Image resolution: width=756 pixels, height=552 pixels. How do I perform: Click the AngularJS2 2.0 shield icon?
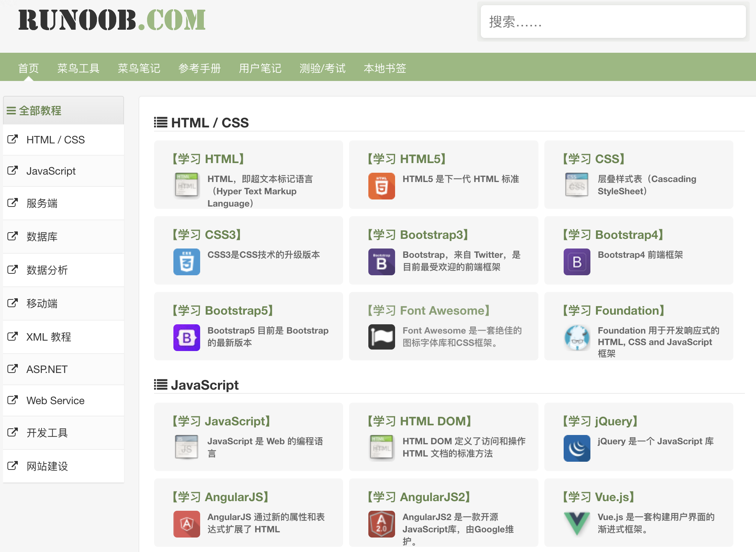point(381,524)
